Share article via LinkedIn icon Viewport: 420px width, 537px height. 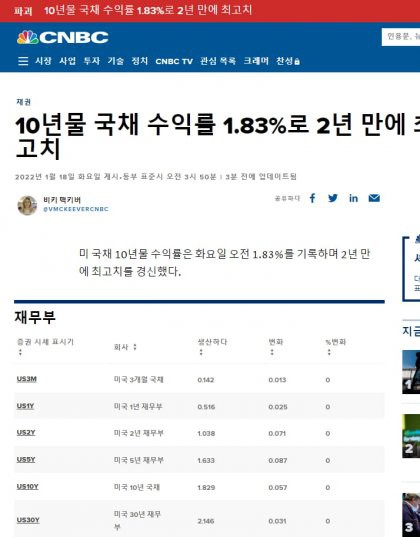click(353, 198)
